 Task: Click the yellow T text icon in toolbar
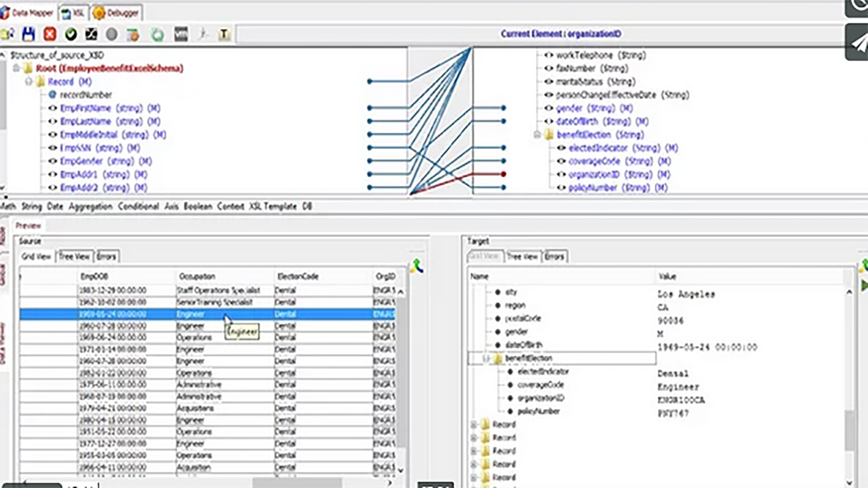[x=224, y=34]
